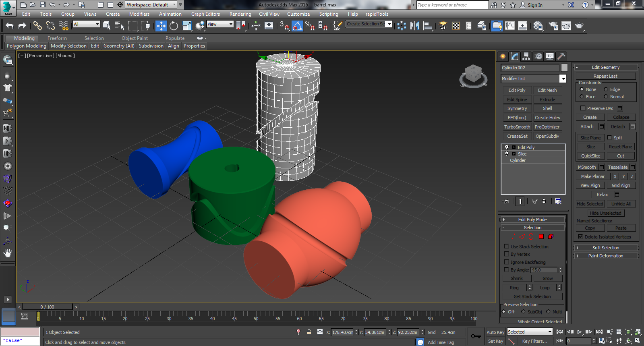Screen dimensions: 644x346
Task: Select the Face constraint radio button
Action: click(x=582, y=97)
